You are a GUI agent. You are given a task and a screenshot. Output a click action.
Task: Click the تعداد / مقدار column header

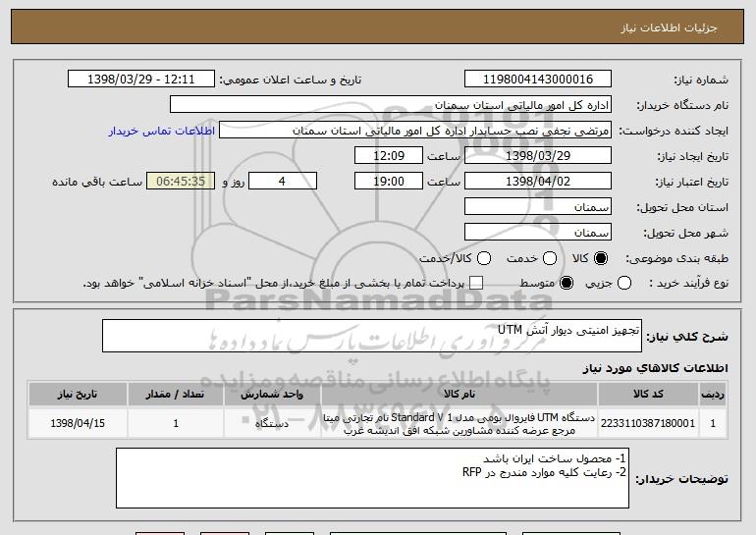click(176, 395)
